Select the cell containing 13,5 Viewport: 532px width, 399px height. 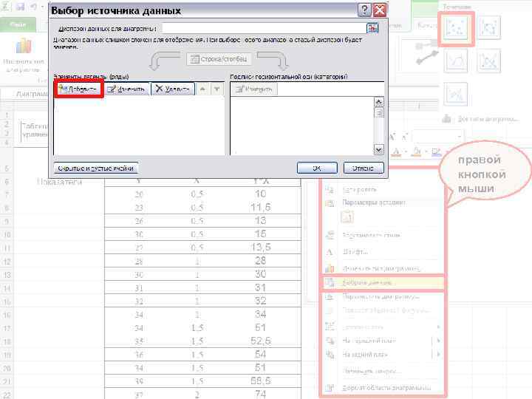(261, 248)
